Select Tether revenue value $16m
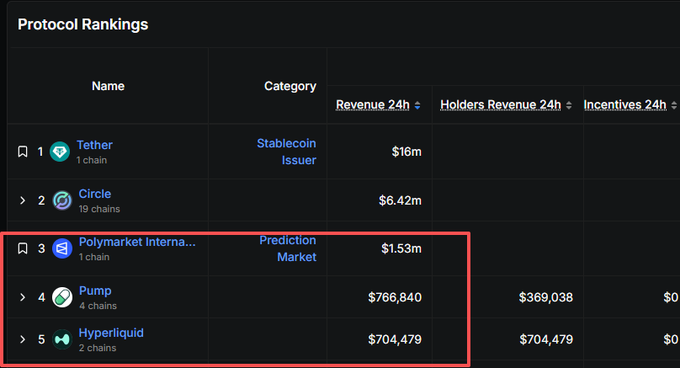The height and width of the screenshot is (368, 680). coord(406,152)
